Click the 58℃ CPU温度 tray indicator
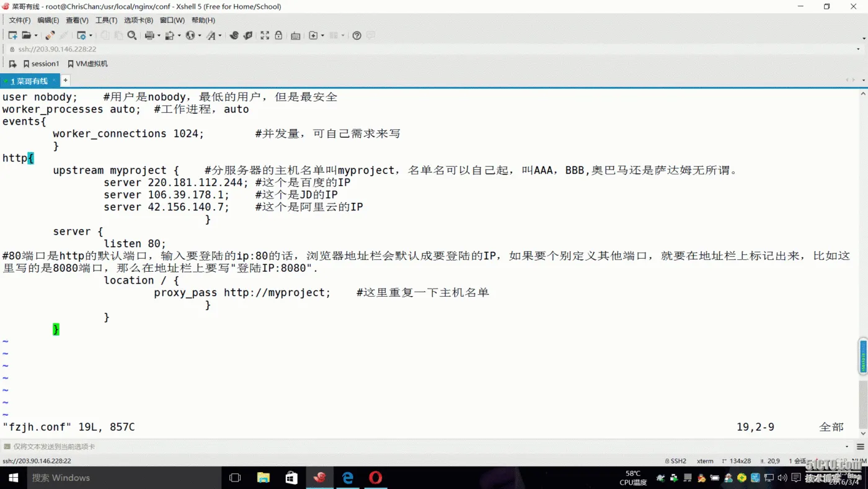This screenshot has width=868, height=489. pos(633,478)
